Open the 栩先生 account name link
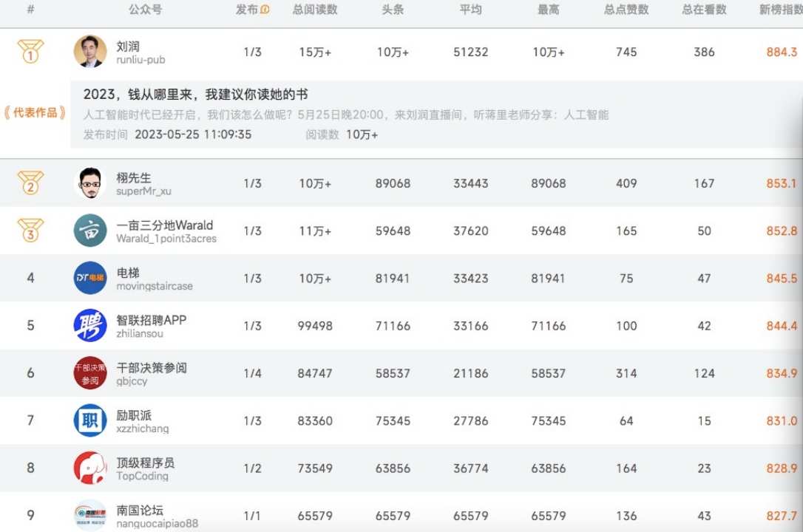The width and height of the screenshot is (803, 532). (134, 177)
